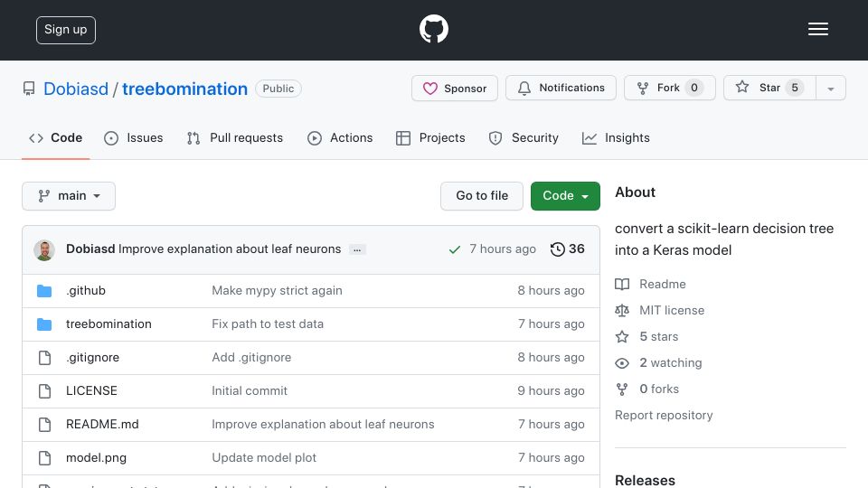Click the treebomination folder icon
Viewport: 868px width, 488px height.
coord(44,324)
